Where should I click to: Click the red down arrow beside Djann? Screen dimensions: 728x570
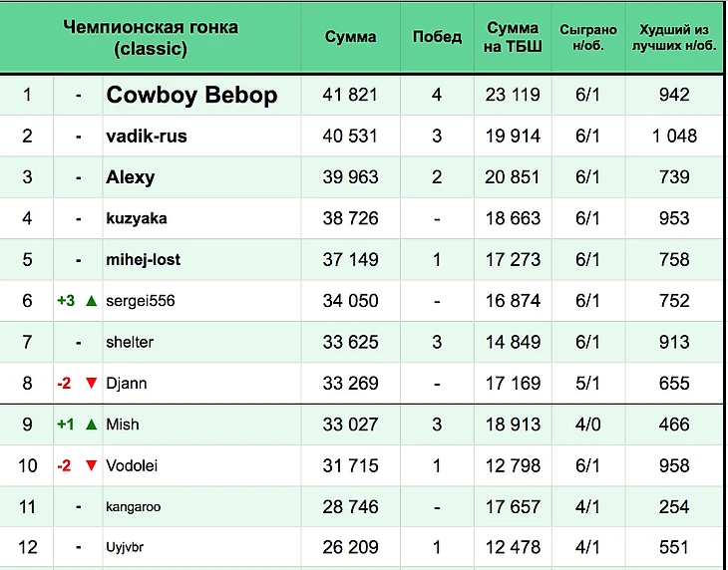coord(91,384)
